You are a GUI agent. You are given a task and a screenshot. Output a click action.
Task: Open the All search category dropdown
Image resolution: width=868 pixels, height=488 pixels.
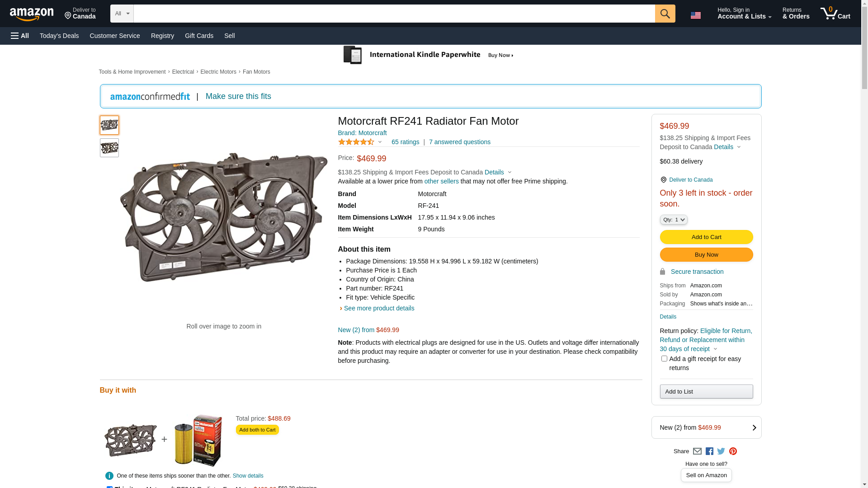pos(122,14)
